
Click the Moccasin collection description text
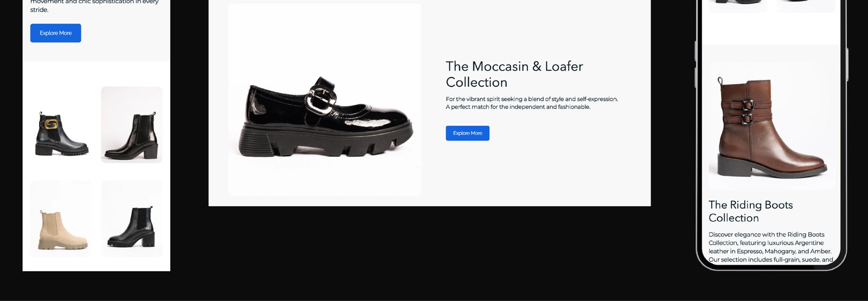pos(532,103)
